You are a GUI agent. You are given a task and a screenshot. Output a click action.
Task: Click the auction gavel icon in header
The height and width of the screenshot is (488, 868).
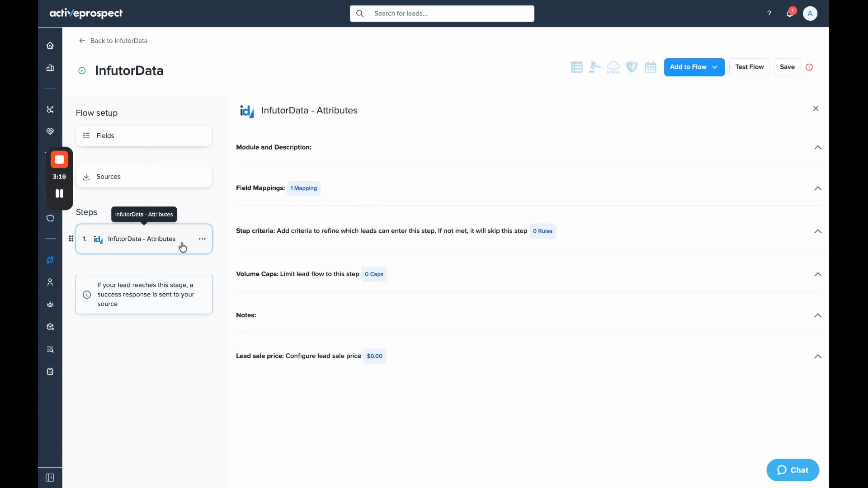tap(595, 67)
